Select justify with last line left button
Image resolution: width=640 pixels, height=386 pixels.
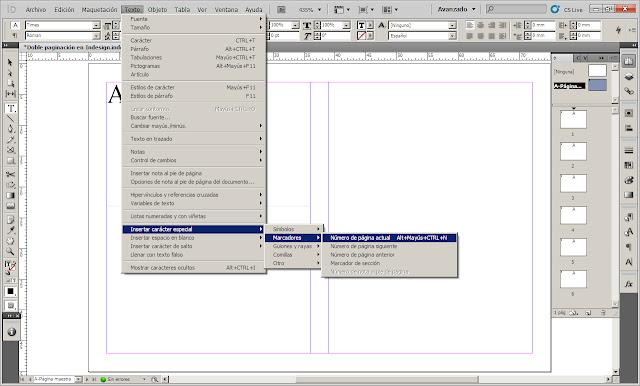click(x=470, y=36)
